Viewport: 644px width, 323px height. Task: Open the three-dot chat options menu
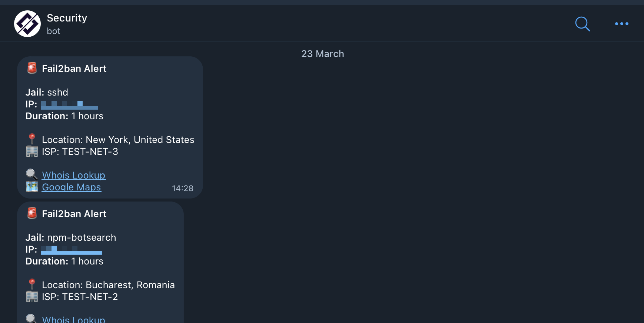pyautogui.click(x=621, y=24)
